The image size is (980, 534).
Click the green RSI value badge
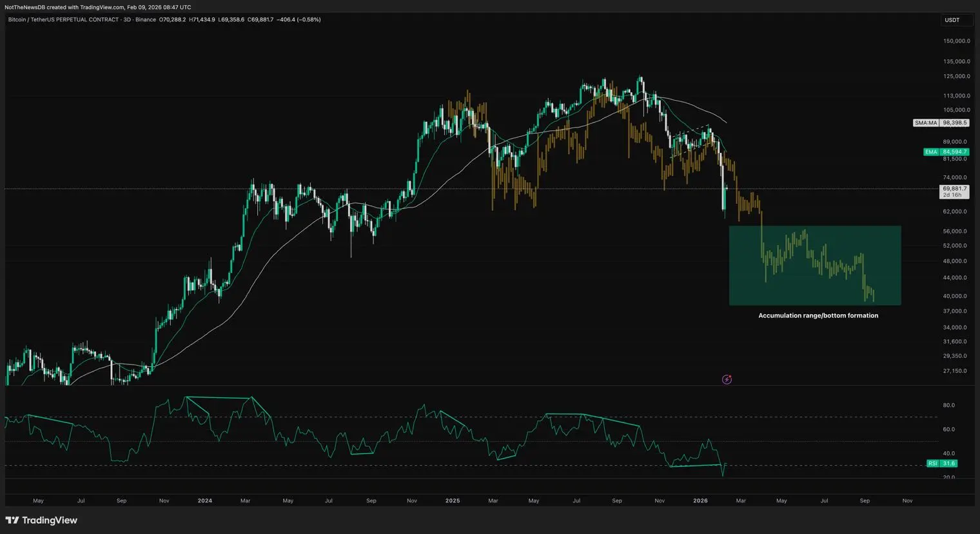click(942, 463)
